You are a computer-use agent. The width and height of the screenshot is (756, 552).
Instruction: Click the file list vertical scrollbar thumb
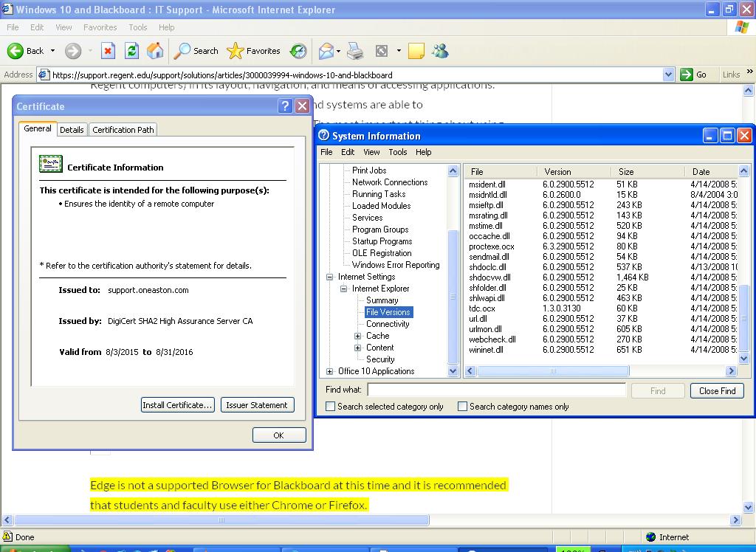tap(744, 318)
